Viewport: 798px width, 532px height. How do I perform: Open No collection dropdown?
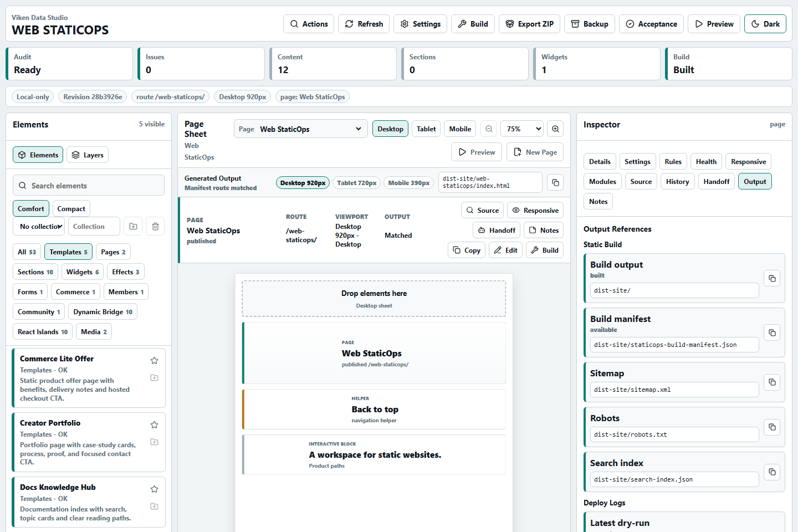click(x=39, y=226)
